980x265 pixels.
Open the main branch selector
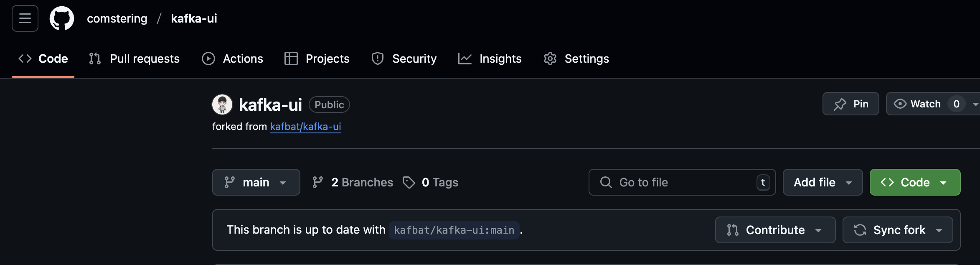[x=256, y=182]
